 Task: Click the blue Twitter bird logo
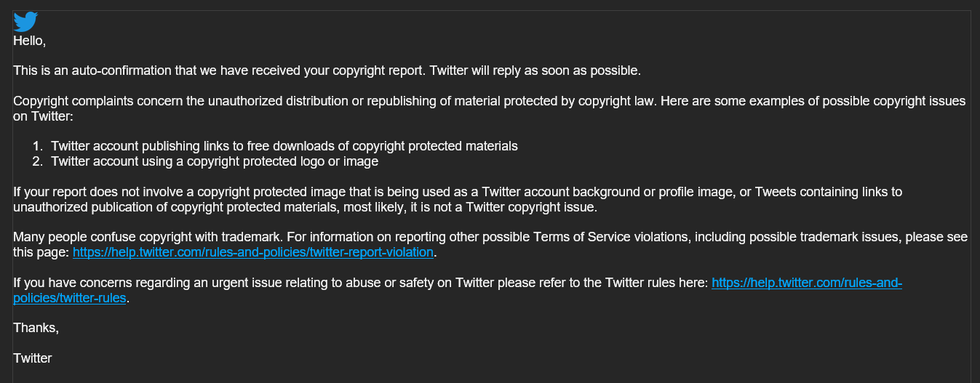25,22
